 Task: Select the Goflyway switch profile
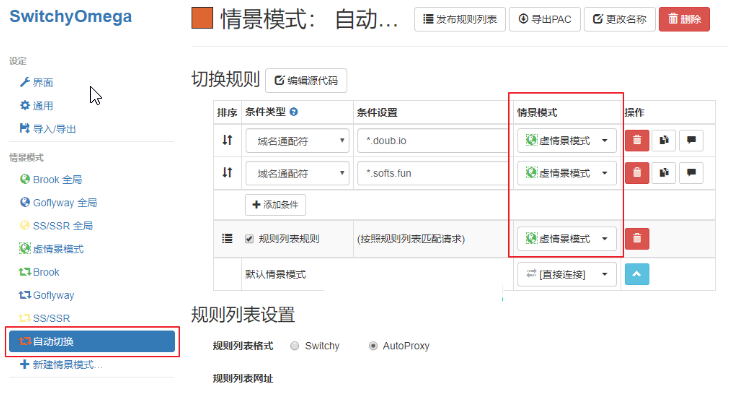pyautogui.click(x=47, y=295)
